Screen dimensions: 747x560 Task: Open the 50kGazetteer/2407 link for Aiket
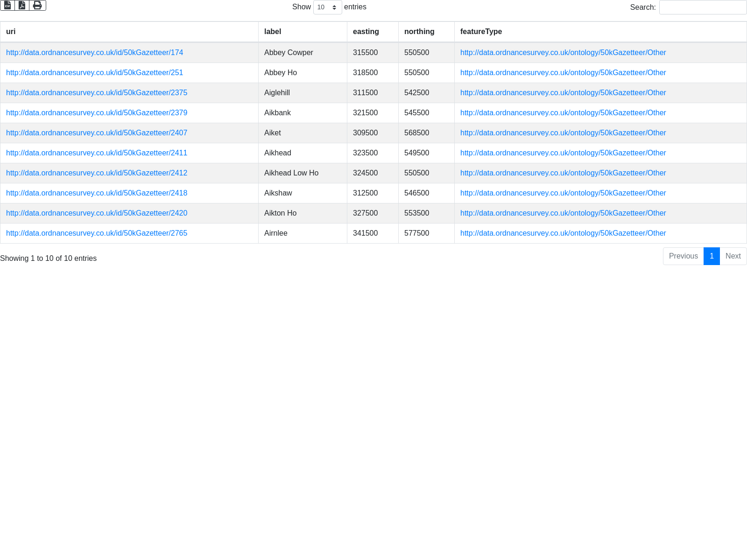[x=97, y=133]
